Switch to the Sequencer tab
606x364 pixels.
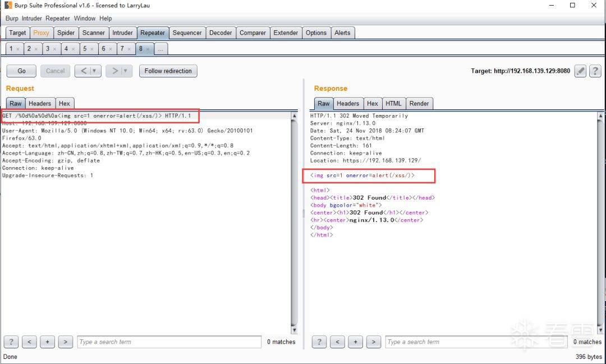[x=187, y=33]
